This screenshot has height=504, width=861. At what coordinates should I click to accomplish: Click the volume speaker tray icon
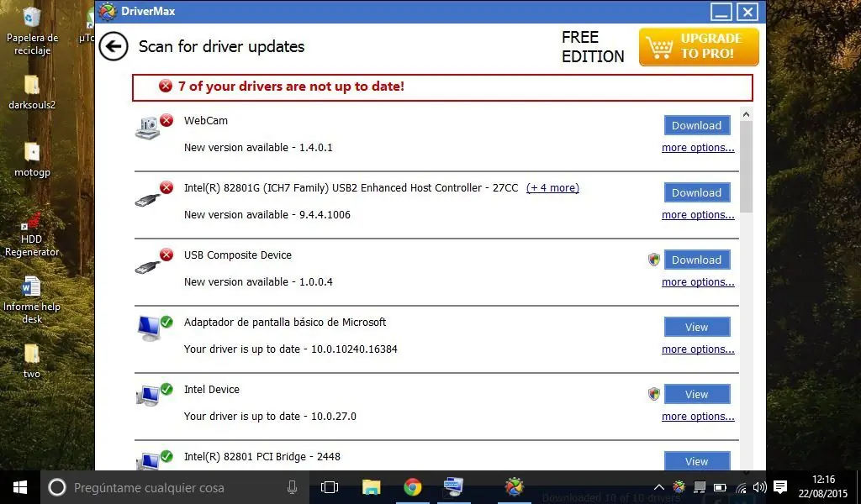760,487
